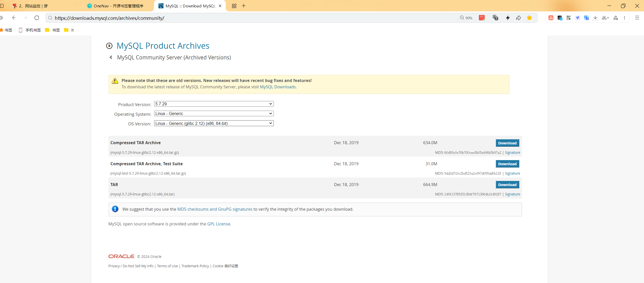Open the Operating System dropdown
Viewport: 644px width, 283px height.
click(x=214, y=113)
